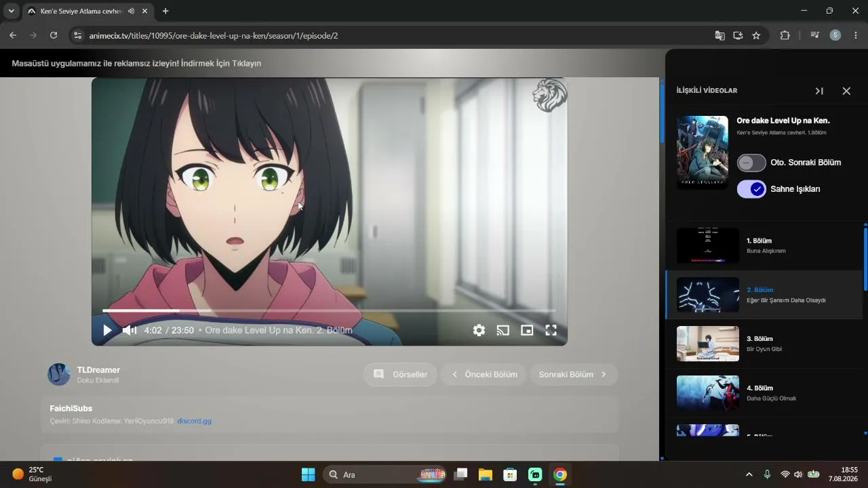The image size is (868, 488).
Task: Unmute the video player volume icon
Action: pos(130,330)
